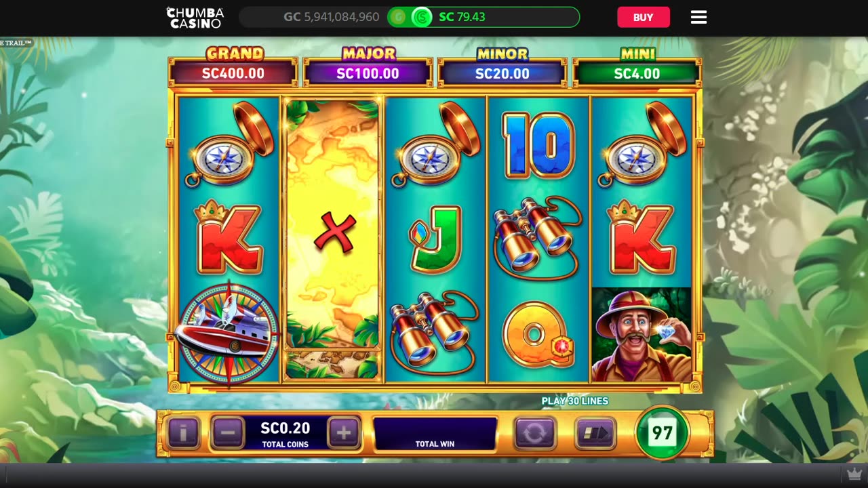Screen dimensions: 868x488
Task: Switch to Gold Coins currency toggle
Action: [x=399, y=17]
